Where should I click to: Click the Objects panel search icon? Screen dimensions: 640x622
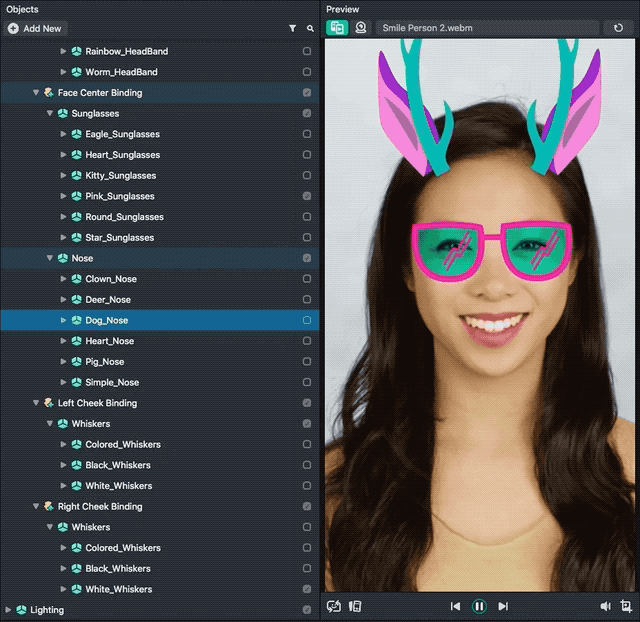[x=310, y=29]
